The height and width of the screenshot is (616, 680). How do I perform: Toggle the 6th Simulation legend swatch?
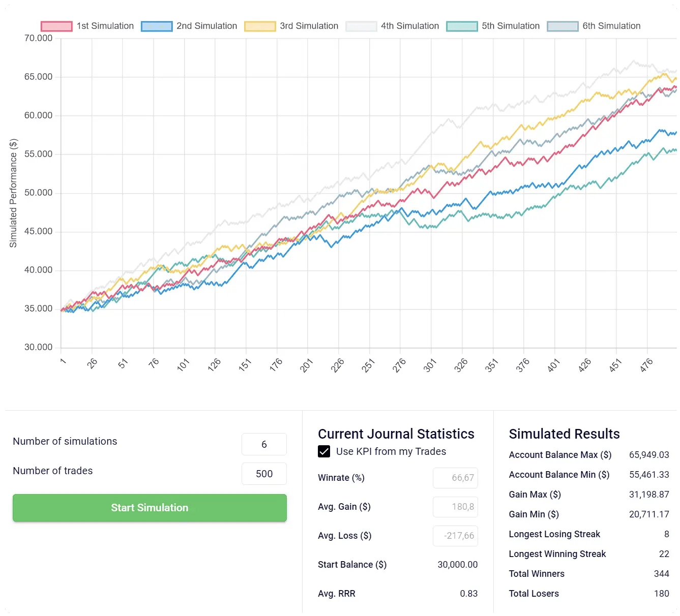[x=563, y=26]
